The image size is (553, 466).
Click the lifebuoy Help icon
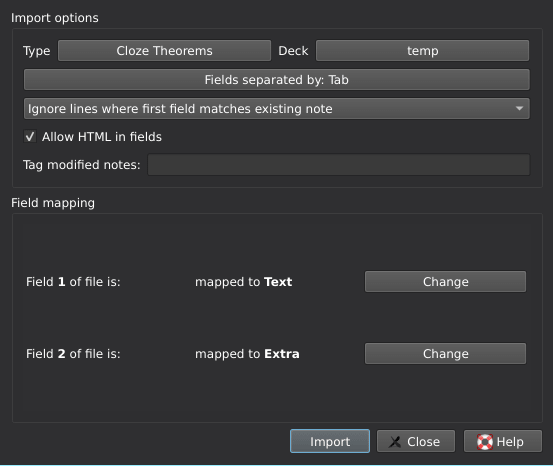[x=485, y=442]
